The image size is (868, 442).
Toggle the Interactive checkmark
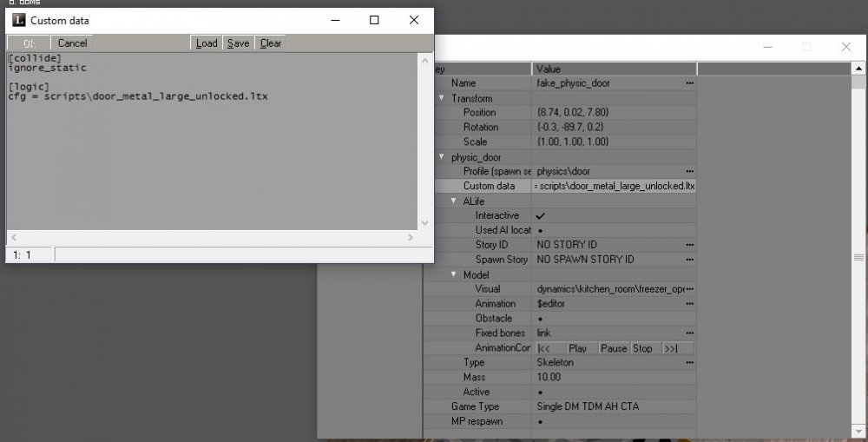point(541,215)
